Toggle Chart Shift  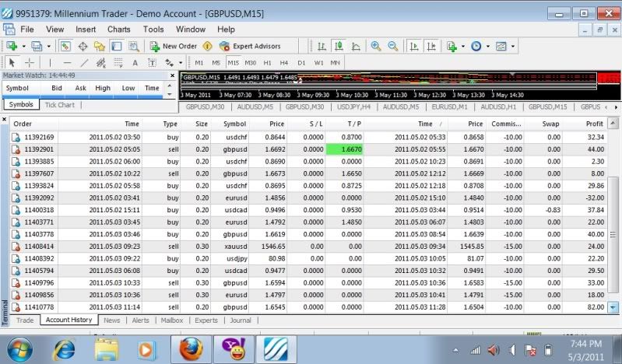point(431,47)
